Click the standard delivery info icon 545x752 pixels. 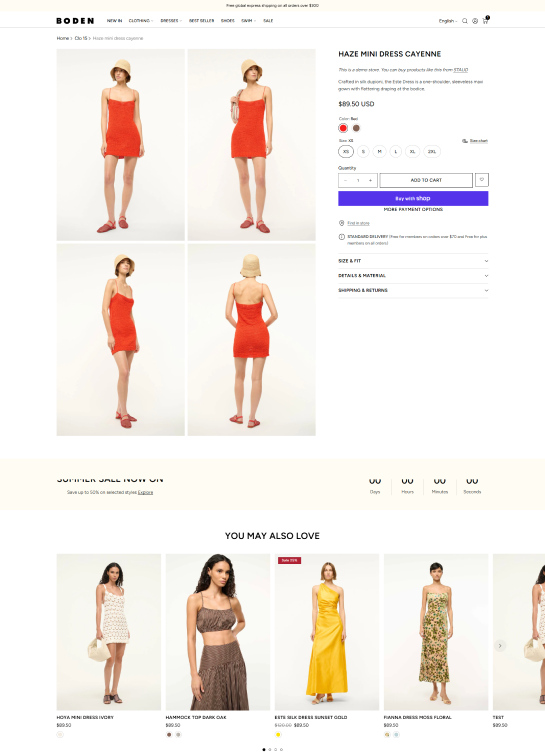click(x=342, y=237)
